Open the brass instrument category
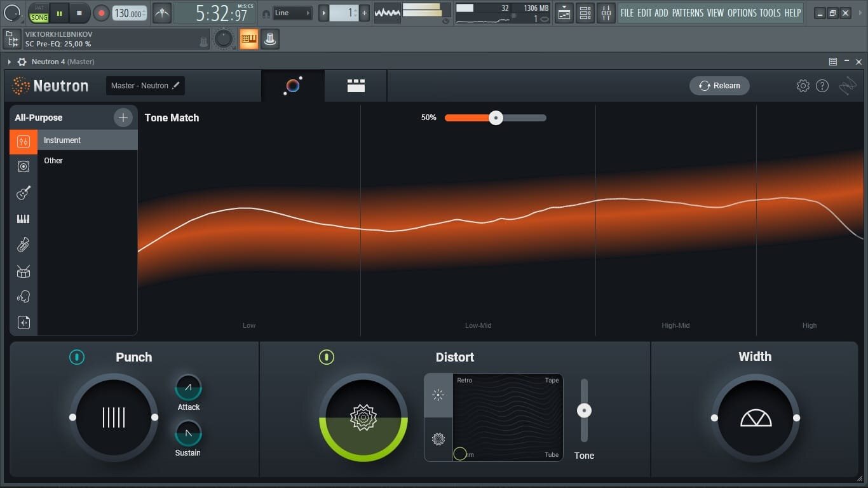The height and width of the screenshot is (488, 868). pyautogui.click(x=24, y=245)
